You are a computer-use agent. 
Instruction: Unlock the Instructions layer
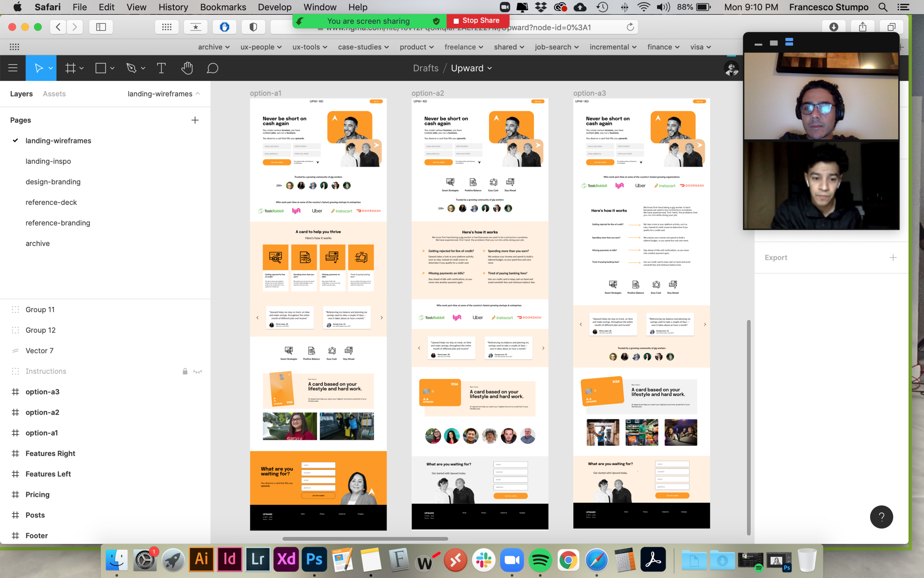coord(185,371)
